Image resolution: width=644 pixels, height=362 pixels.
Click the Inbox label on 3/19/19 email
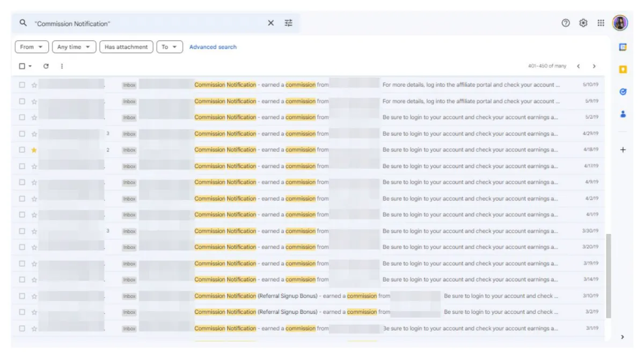pyautogui.click(x=129, y=263)
